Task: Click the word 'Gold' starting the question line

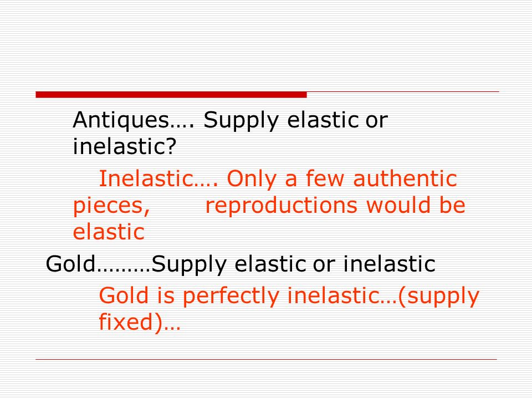Action: [x=71, y=264]
